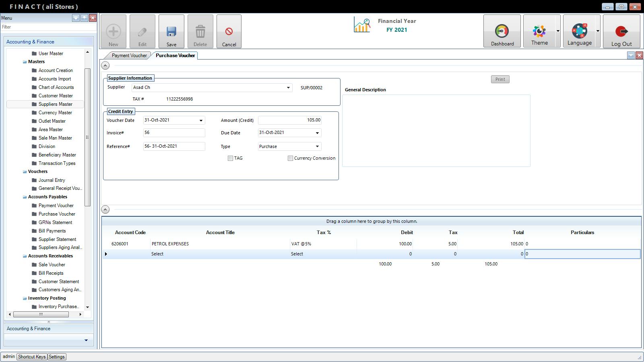Click into the Invoice# input field
The height and width of the screenshot is (362, 644).
coord(174,133)
